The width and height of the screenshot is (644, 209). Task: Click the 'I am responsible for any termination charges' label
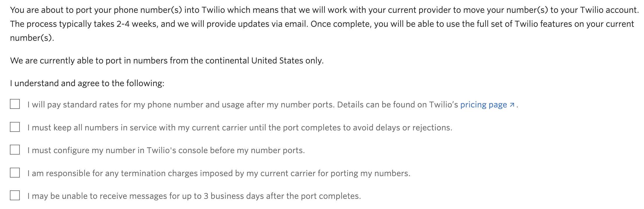pos(219,173)
